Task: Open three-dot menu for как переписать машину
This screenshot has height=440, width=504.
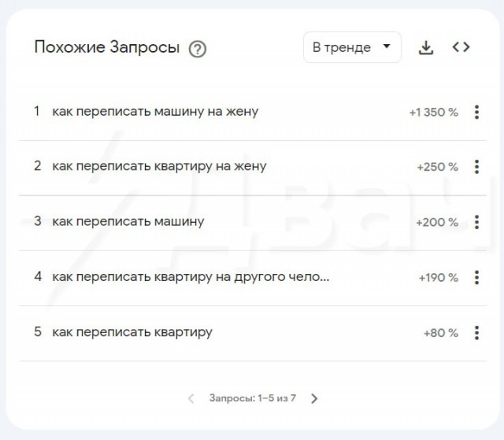Action: (476, 222)
